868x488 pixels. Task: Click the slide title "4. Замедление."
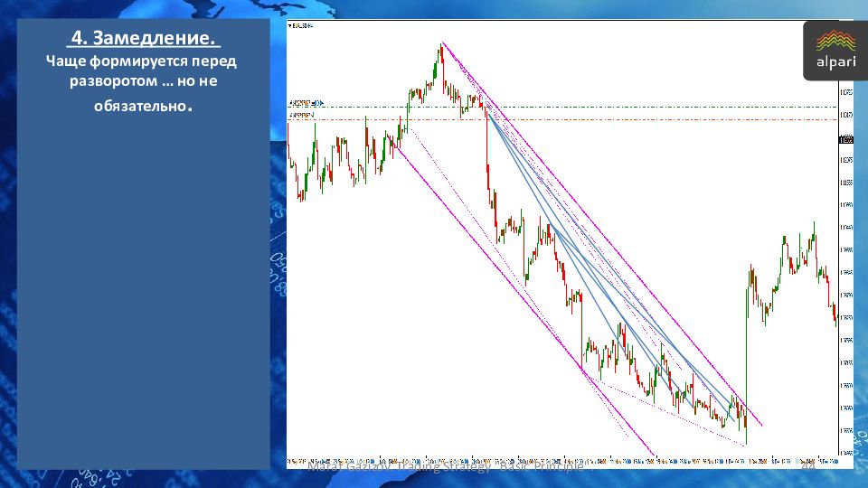point(144,39)
